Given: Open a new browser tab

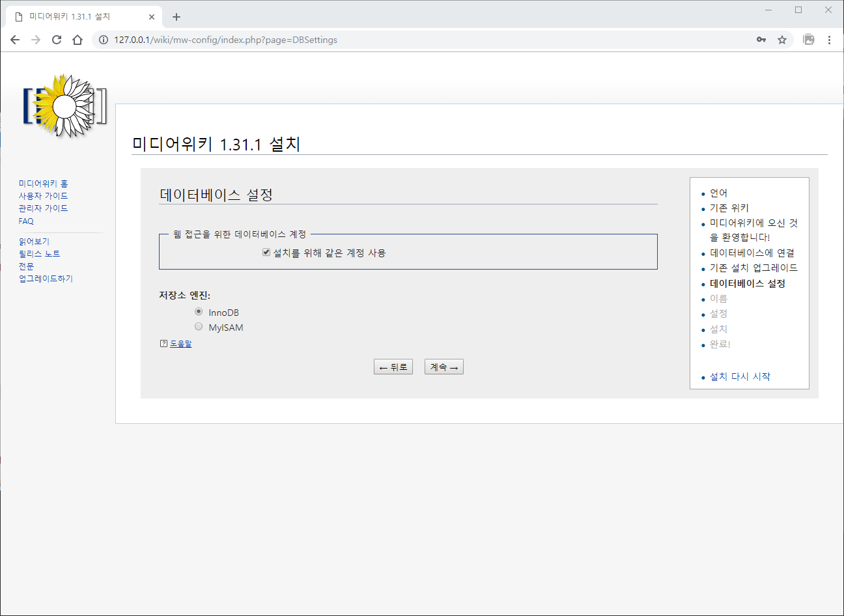Looking at the screenshot, I should 176,17.
